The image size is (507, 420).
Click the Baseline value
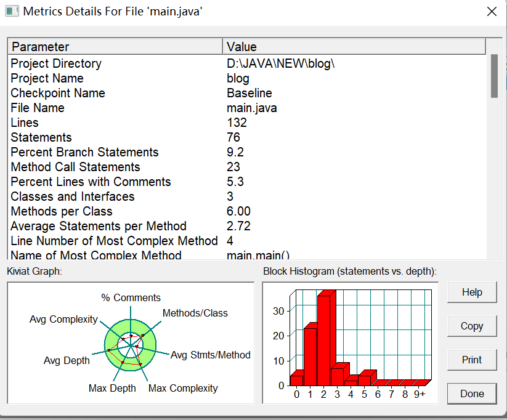coord(249,93)
